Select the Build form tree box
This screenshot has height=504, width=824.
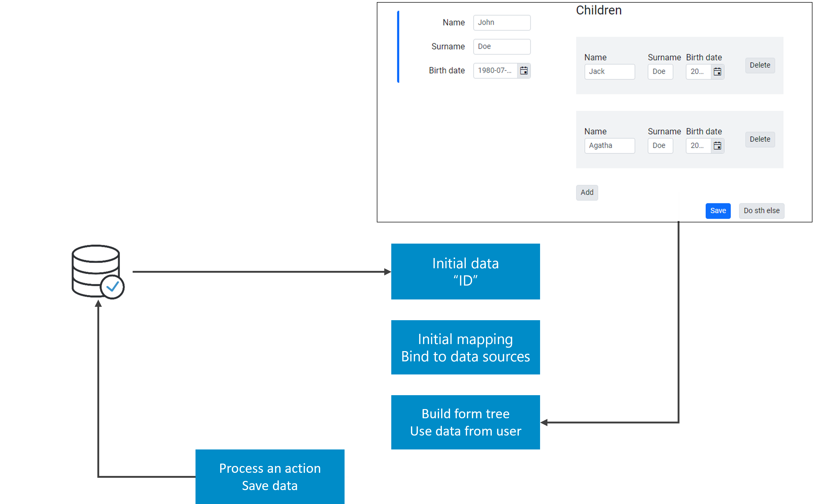pyautogui.click(x=466, y=422)
